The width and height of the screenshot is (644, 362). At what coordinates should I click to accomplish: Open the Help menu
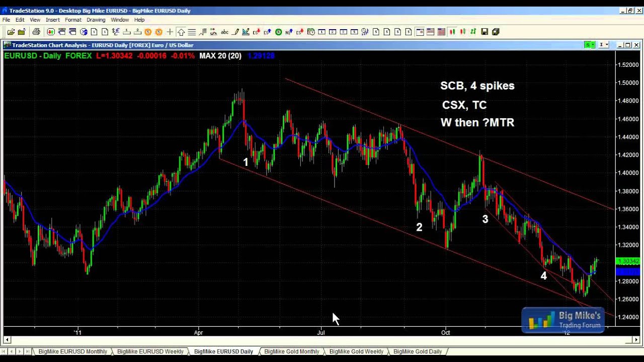139,20
